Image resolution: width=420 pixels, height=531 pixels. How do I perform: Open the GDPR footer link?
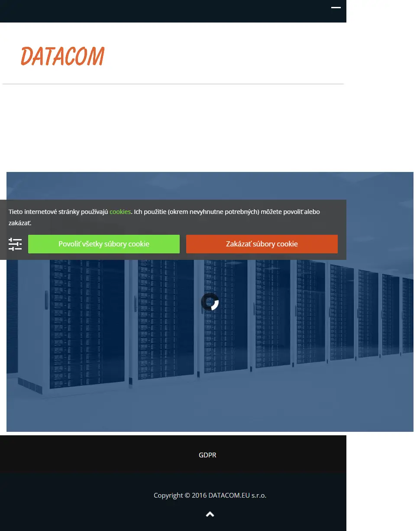click(207, 455)
